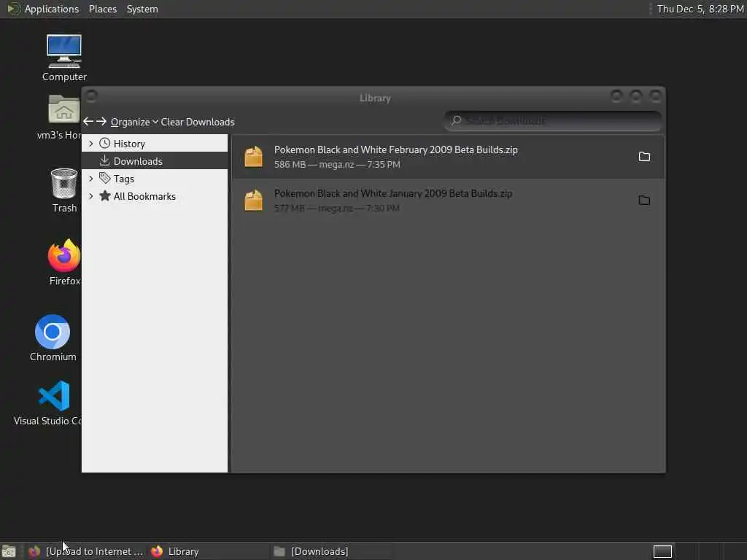Launch Chromium from the desktop
747x560 pixels.
[53, 338]
